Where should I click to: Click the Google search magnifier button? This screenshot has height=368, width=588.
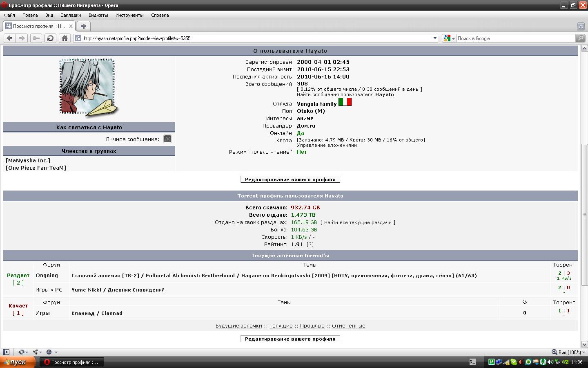[x=580, y=38]
